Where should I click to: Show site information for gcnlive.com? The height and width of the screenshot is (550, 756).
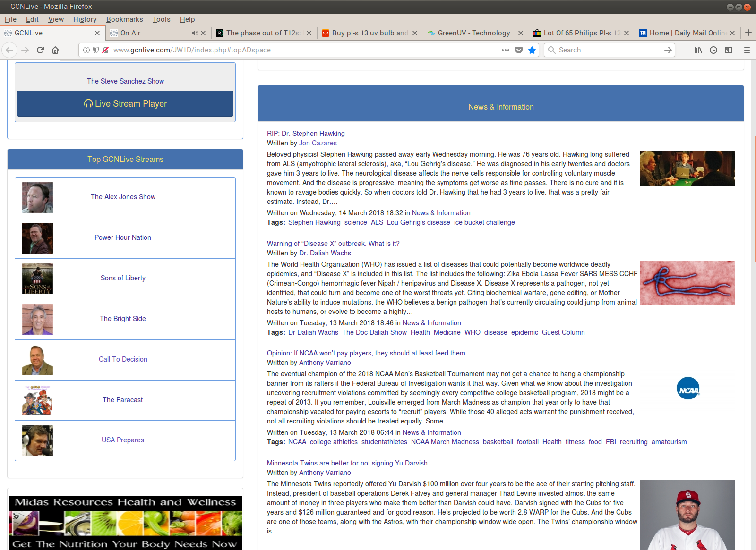tap(86, 50)
